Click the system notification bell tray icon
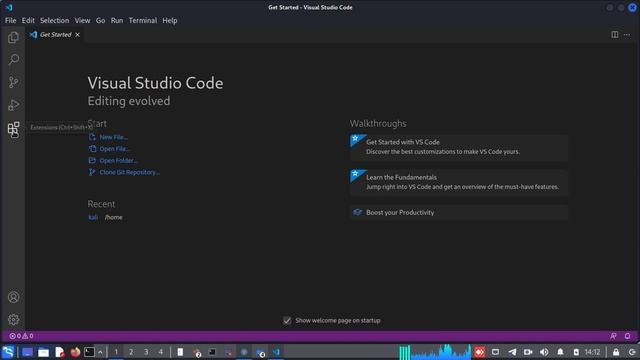 (560, 352)
